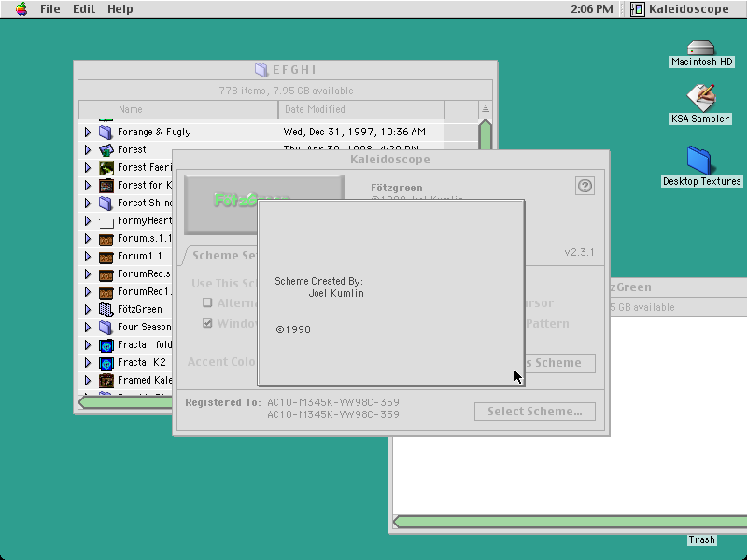
Task: Sort list by Date Modified column header
Action: pos(361,109)
